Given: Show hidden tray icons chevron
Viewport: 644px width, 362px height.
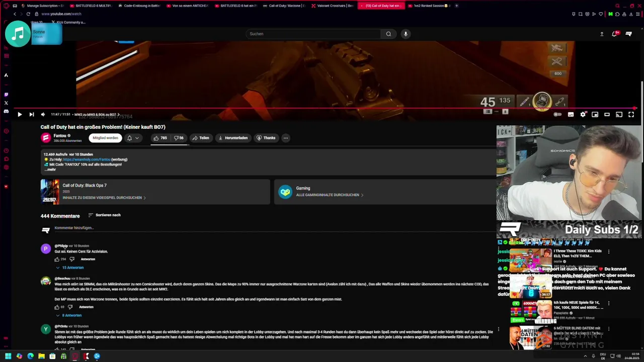Looking at the screenshot, I should pyautogui.click(x=585, y=356).
